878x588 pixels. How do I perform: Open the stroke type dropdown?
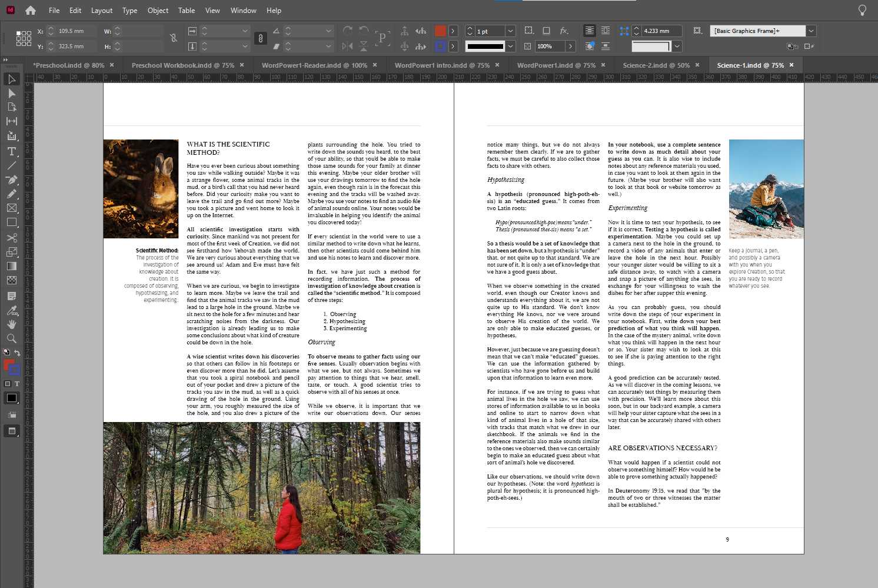coord(510,46)
